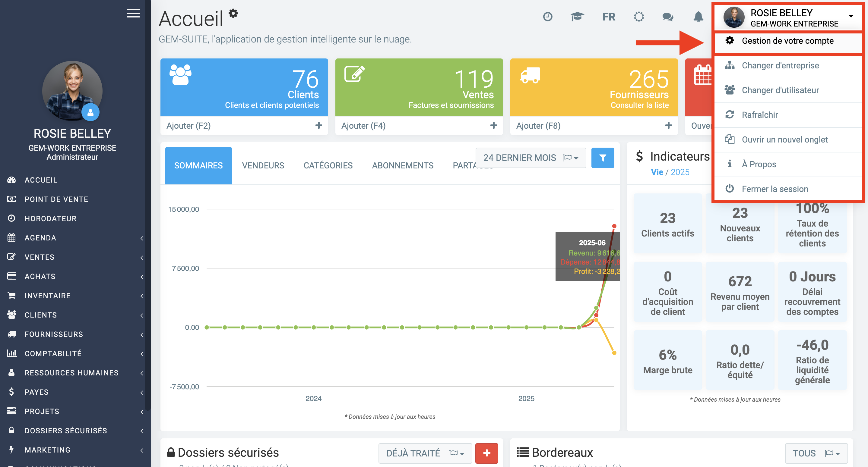Click the hamburger menu icon in sidebar
This screenshot has width=868, height=467.
point(133,14)
